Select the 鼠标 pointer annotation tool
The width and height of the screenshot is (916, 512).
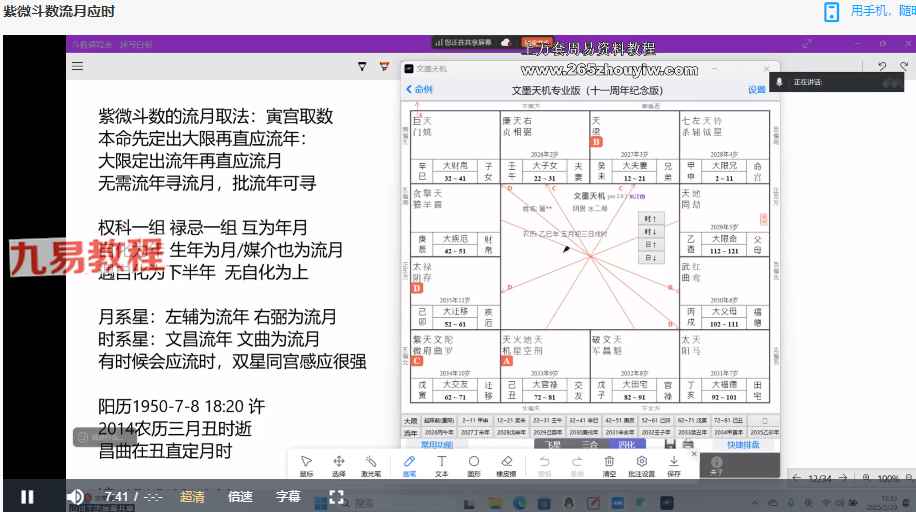pyautogui.click(x=306, y=465)
